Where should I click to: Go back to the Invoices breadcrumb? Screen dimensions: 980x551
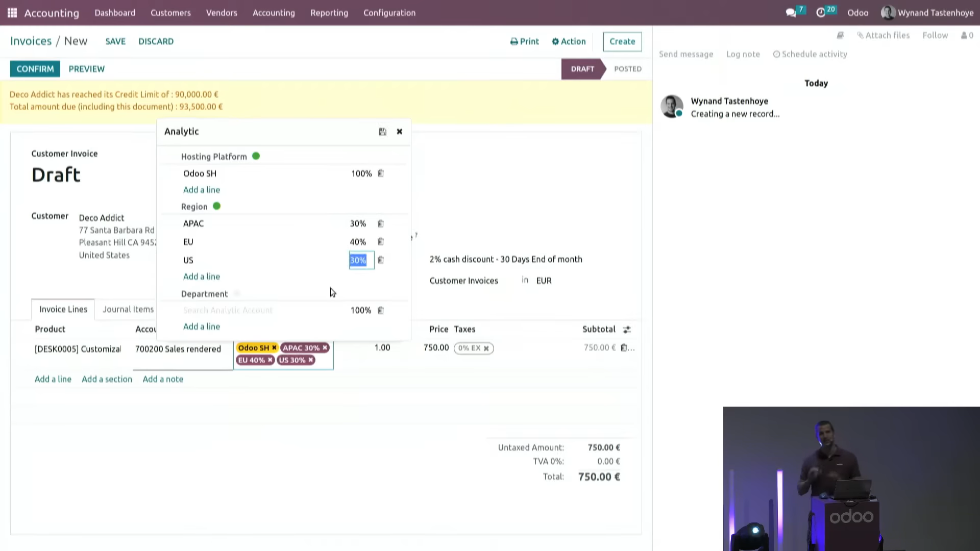31,41
